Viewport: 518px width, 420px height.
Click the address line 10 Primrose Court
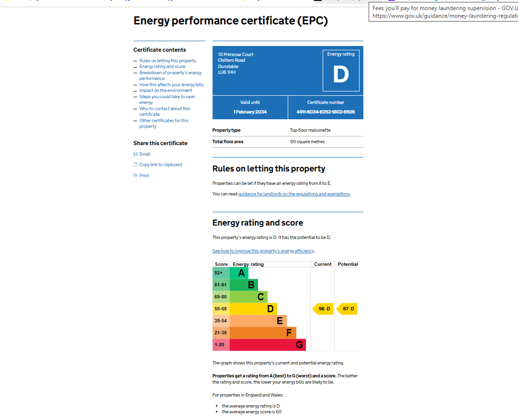click(x=236, y=55)
